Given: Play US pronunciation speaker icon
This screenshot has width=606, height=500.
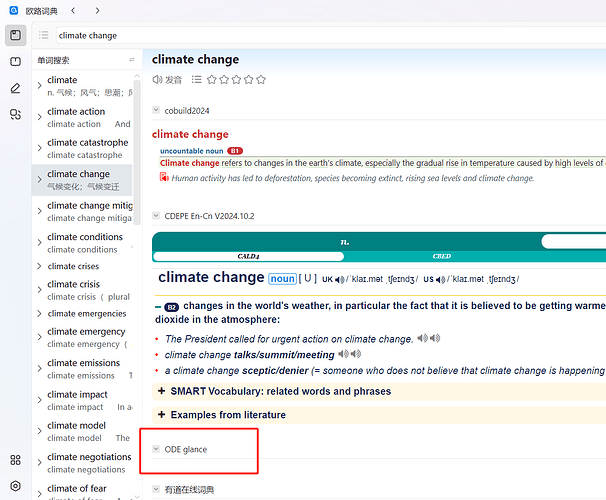Looking at the screenshot, I should click(446, 279).
